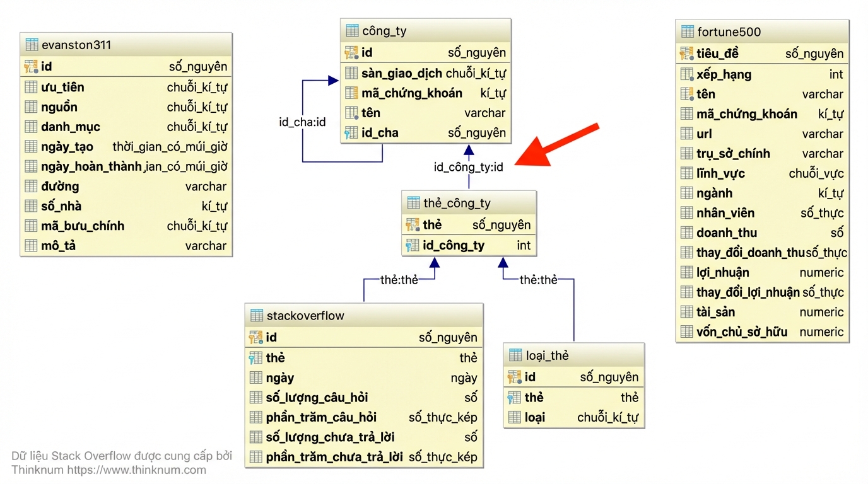Screen dimensions: 868x484
Task: Click the table icon in stackoverflow header
Action: pos(256,315)
